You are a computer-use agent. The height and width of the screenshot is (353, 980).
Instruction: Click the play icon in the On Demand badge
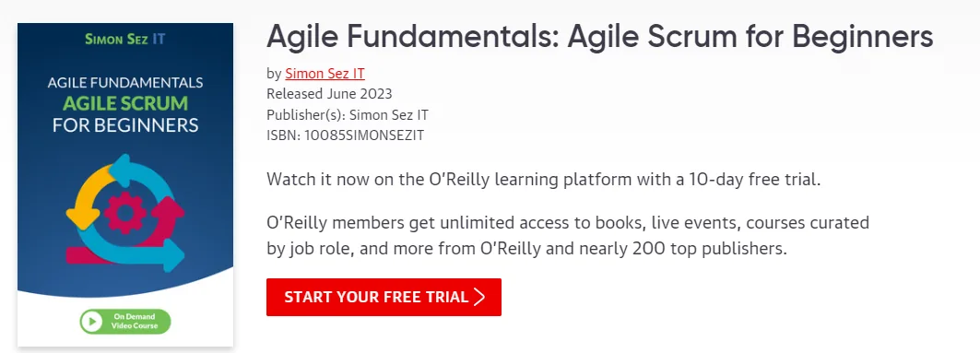(x=92, y=321)
